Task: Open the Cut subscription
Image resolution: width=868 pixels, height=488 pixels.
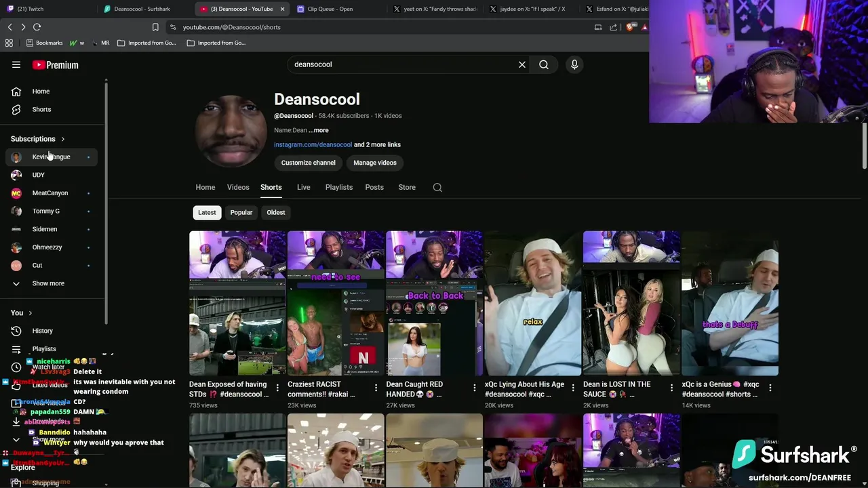Action: [x=51, y=265]
